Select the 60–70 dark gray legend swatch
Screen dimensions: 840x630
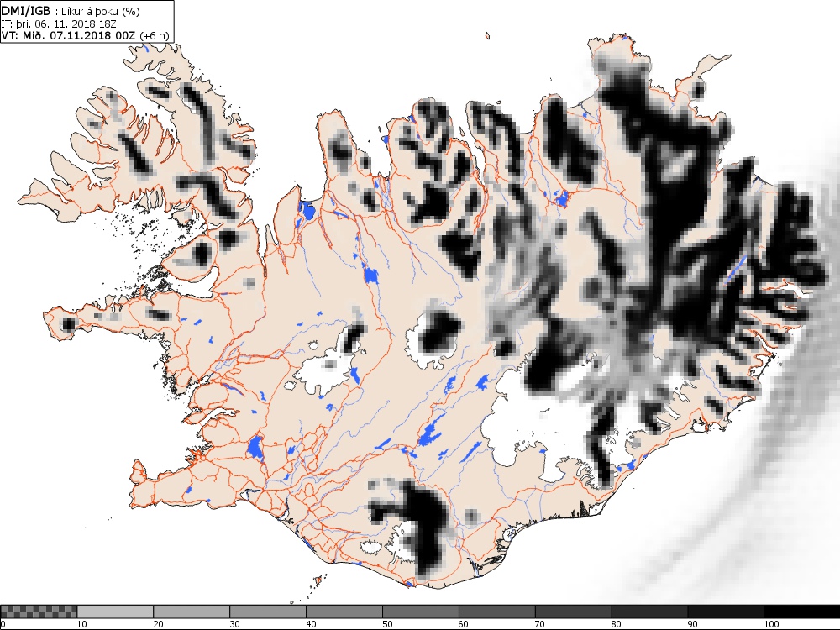point(497,612)
